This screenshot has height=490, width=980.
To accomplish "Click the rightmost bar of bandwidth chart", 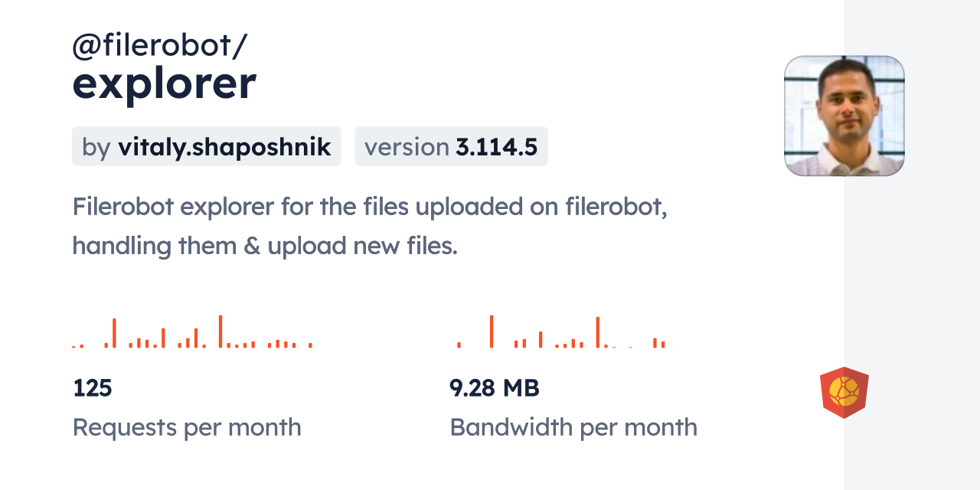I will click(663, 344).
